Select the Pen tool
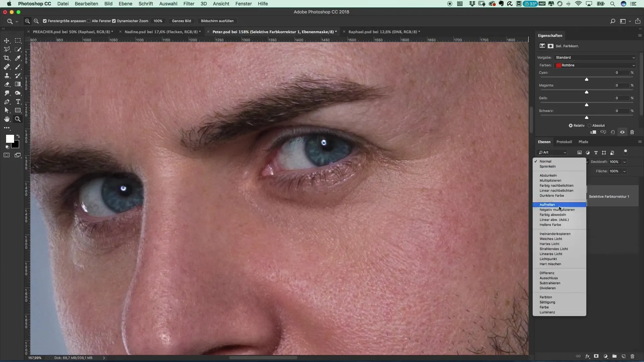 pyautogui.click(x=7, y=102)
